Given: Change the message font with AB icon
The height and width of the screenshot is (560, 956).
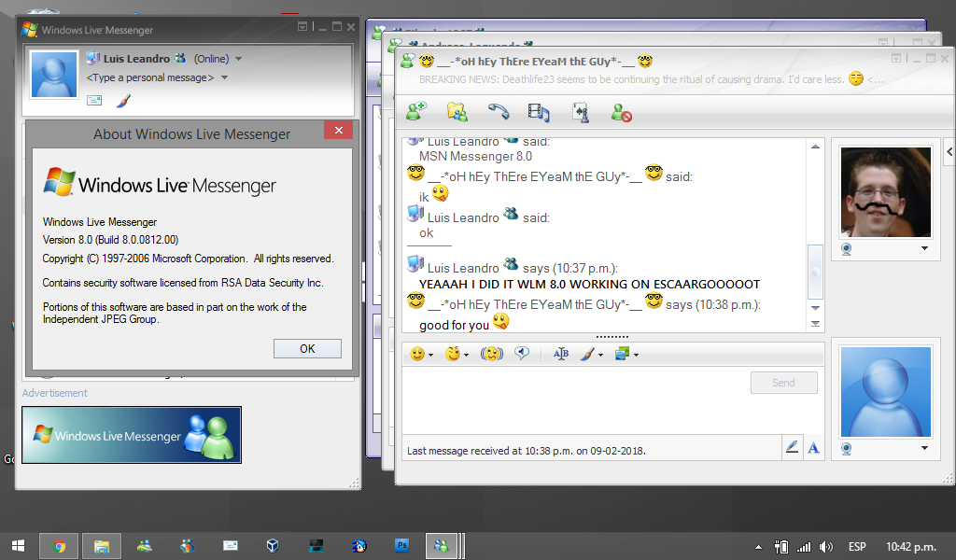Looking at the screenshot, I should [x=561, y=354].
